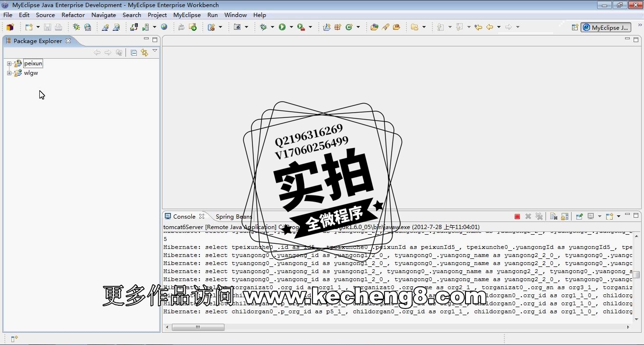Click the Run external tools icon
The image size is (644, 345).
[x=301, y=27]
